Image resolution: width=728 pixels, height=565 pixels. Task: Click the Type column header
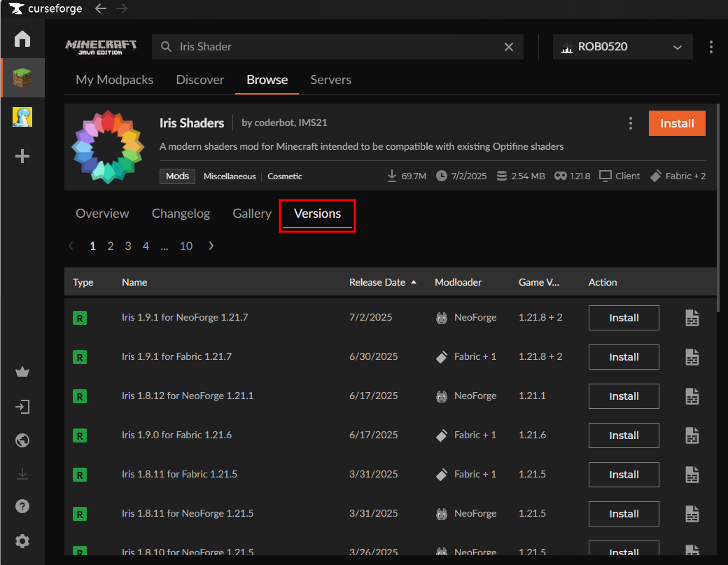point(83,282)
